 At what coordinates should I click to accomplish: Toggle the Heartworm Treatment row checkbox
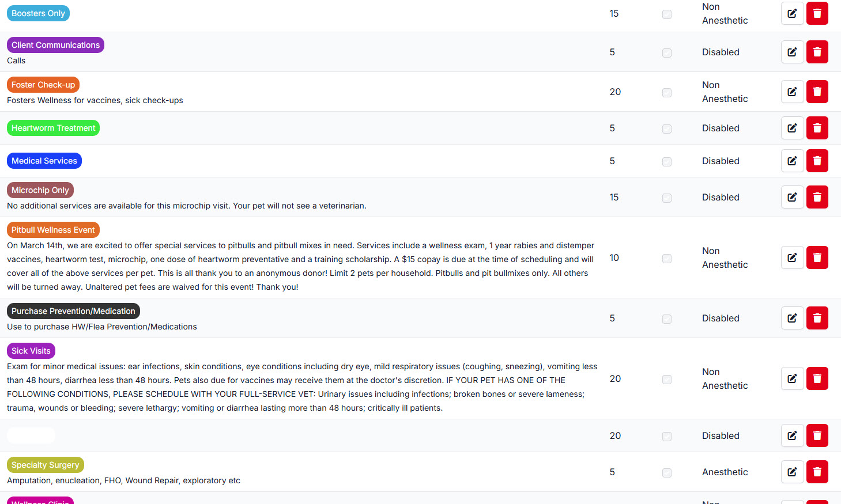[x=667, y=129]
